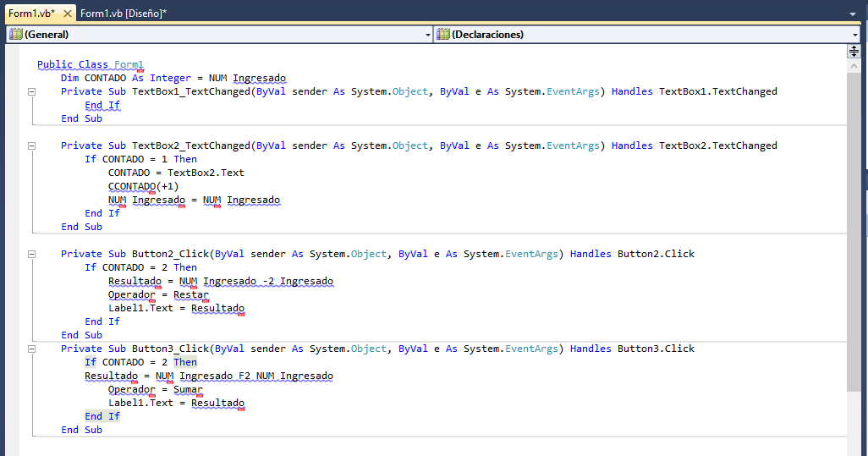Viewport: 868px width, 456px height.
Task: Click the (Declaraciones) dropdown icon
Action: [443, 35]
